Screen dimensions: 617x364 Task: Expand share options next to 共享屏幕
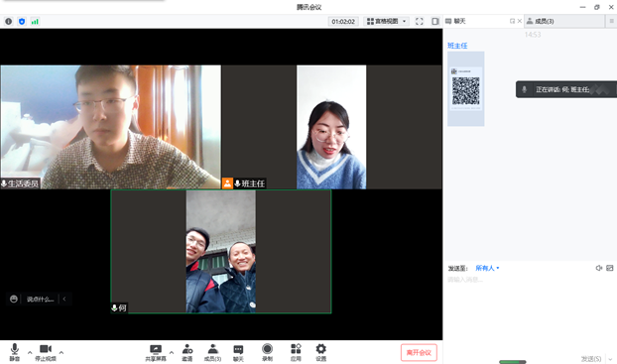[172, 352]
